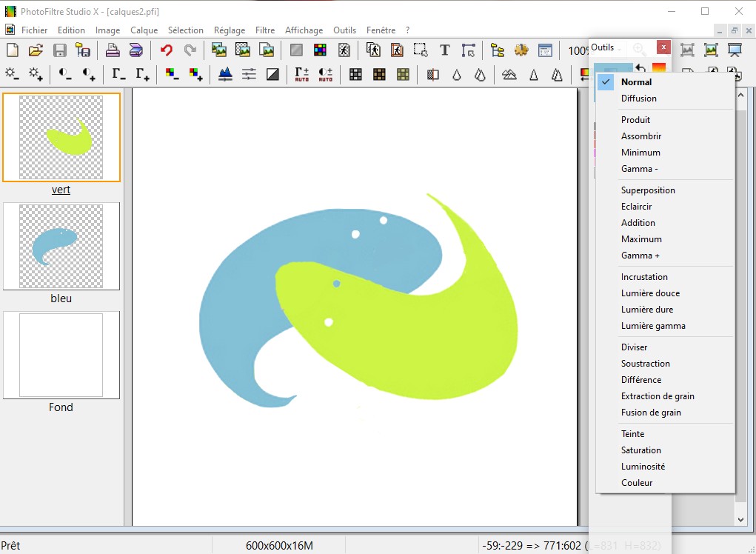Choose the Lumière douce blend mode
The width and height of the screenshot is (756, 554).
(666, 293)
